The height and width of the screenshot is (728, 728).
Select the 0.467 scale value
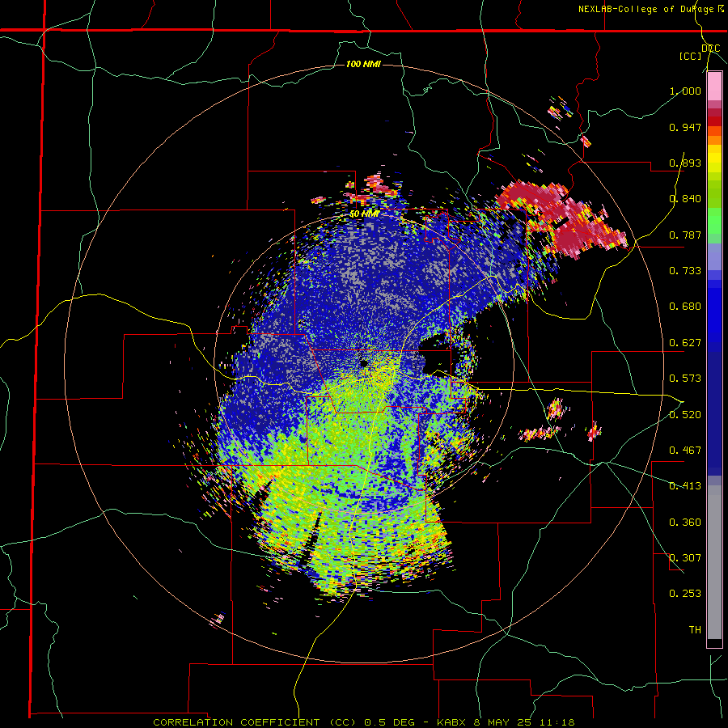coord(685,450)
